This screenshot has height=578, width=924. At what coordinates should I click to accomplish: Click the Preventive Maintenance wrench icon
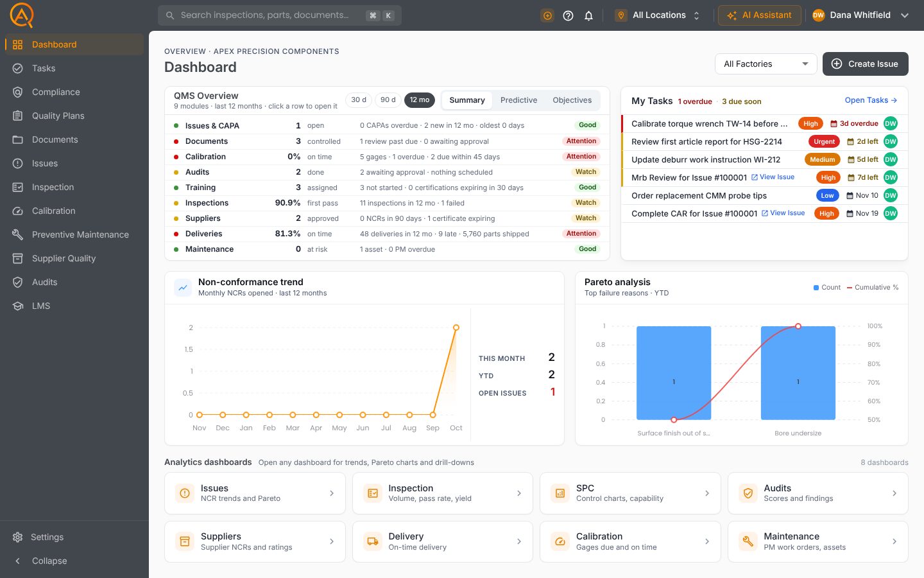18,234
